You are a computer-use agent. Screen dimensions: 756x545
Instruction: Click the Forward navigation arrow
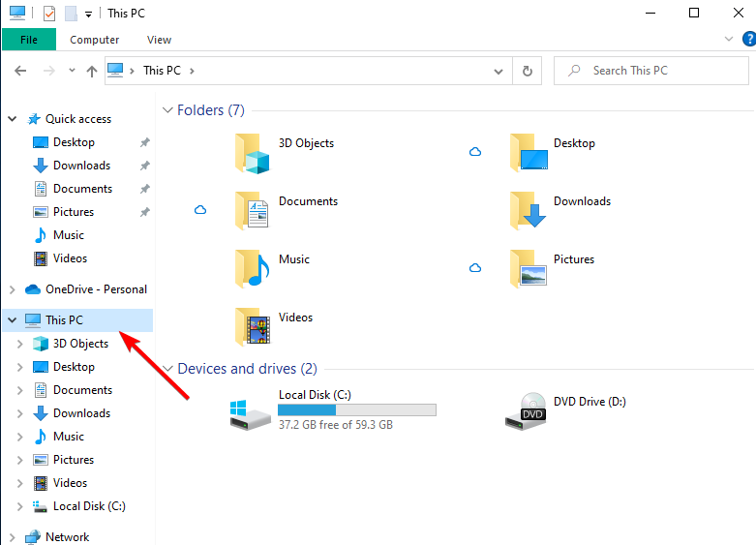(x=48, y=71)
